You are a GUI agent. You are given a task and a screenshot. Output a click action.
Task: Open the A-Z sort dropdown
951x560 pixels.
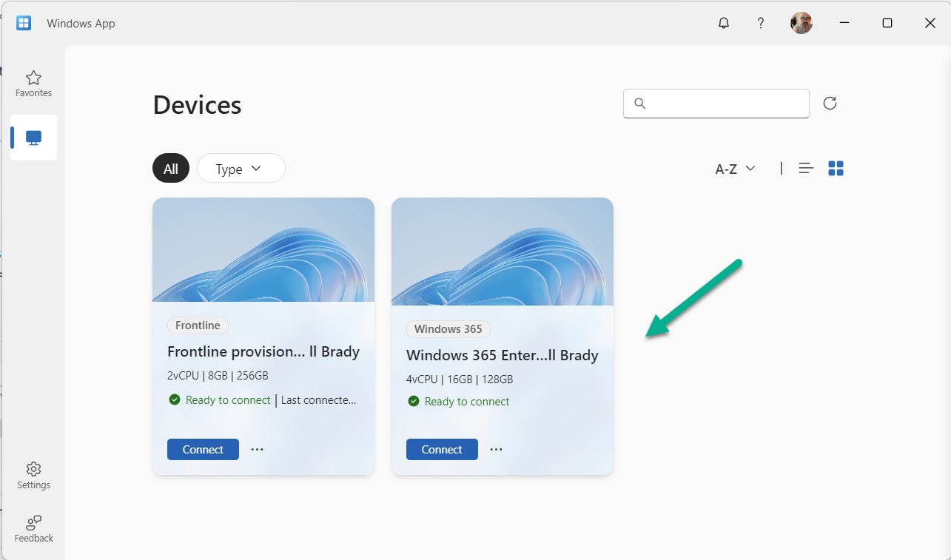[x=735, y=169]
